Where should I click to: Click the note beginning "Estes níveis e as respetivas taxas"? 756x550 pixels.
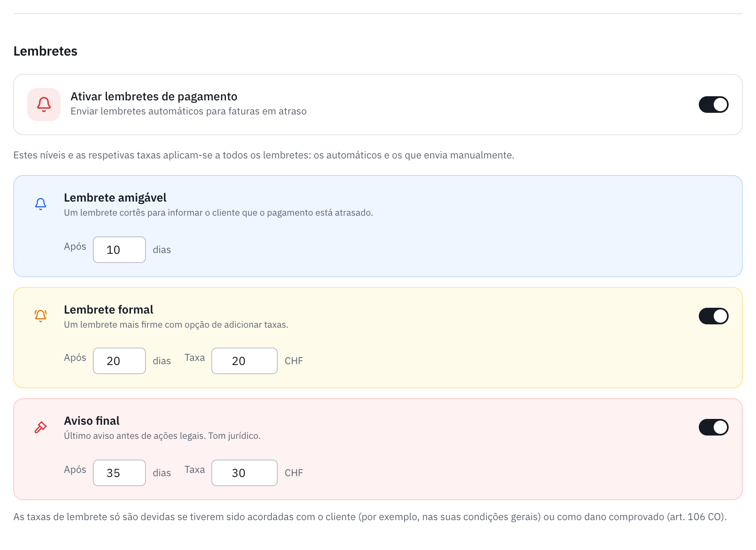264,155
